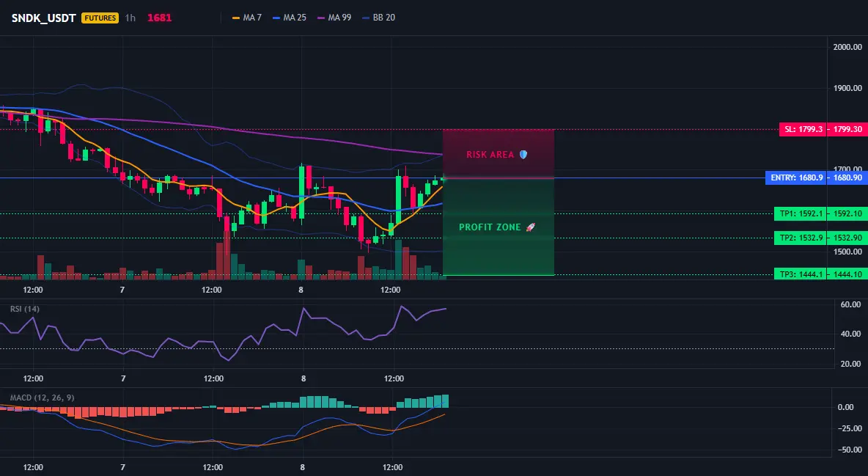Click the FUTURES badge

pyautogui.click(x=100, y=18)
